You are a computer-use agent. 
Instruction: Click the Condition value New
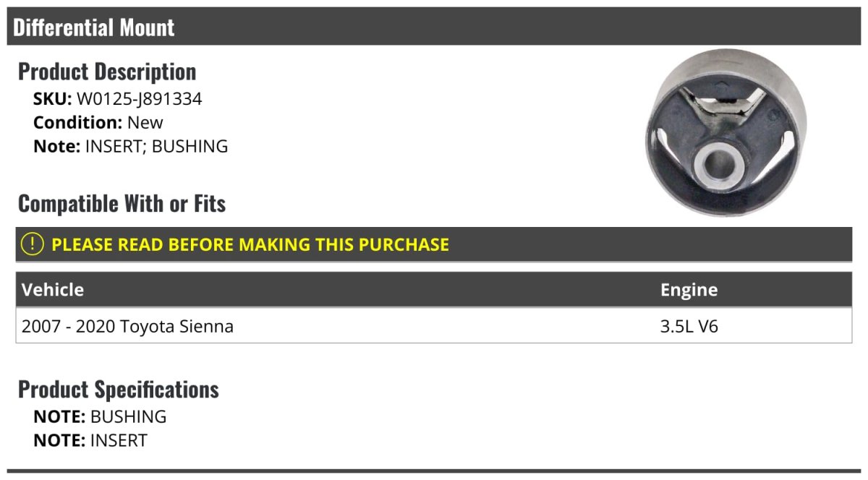tap(145, 122)
